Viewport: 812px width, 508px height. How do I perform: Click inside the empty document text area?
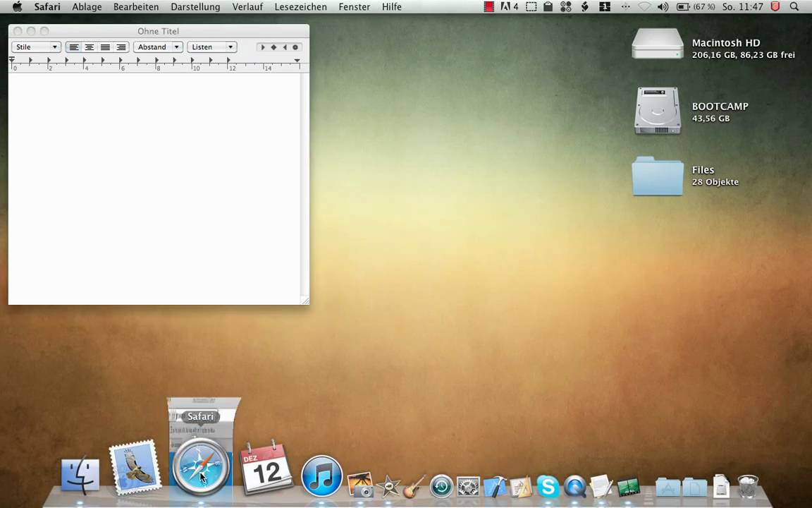tap(154, 188)
